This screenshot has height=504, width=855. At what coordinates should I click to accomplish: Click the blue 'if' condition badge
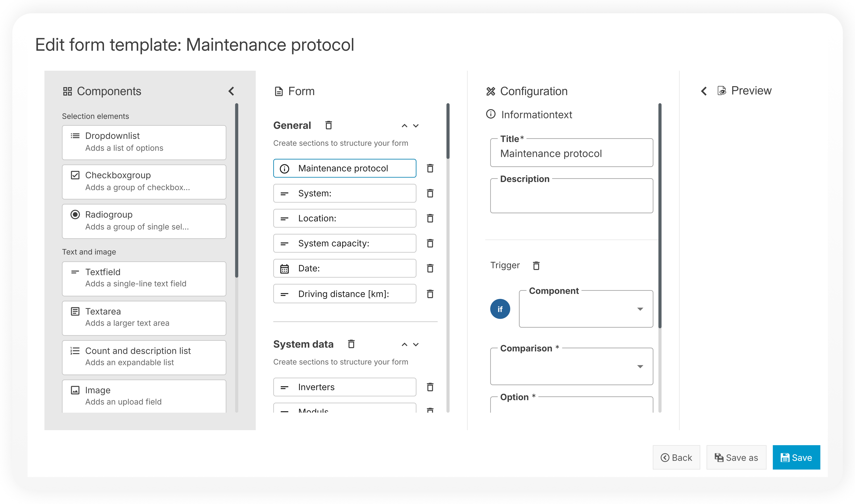click(500, 309)
